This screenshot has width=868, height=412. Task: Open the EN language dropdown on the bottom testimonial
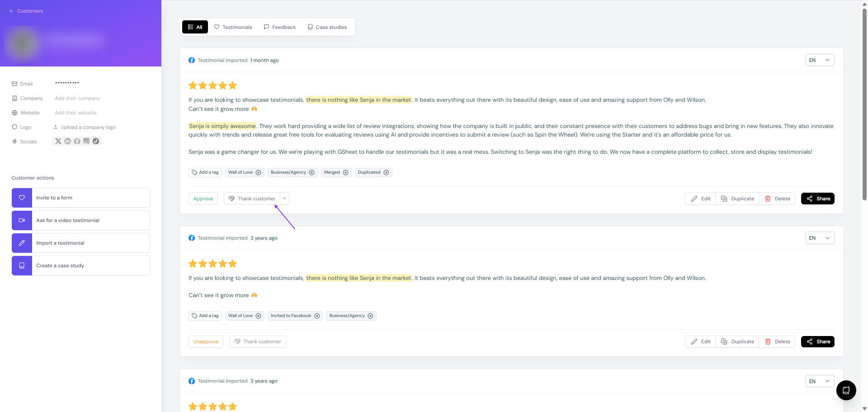(x=820, y=381)
